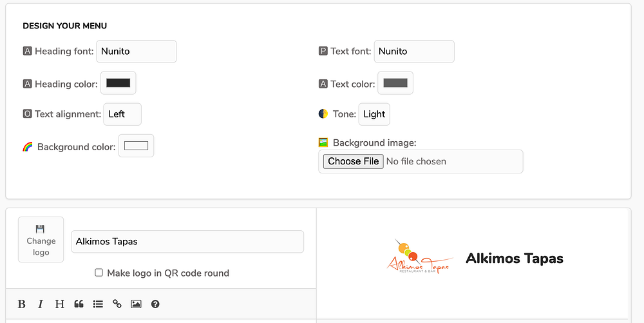Click the insert link icon
This screenshot has width=644, height=323.
pyautogui.click(x=117, y=304)
